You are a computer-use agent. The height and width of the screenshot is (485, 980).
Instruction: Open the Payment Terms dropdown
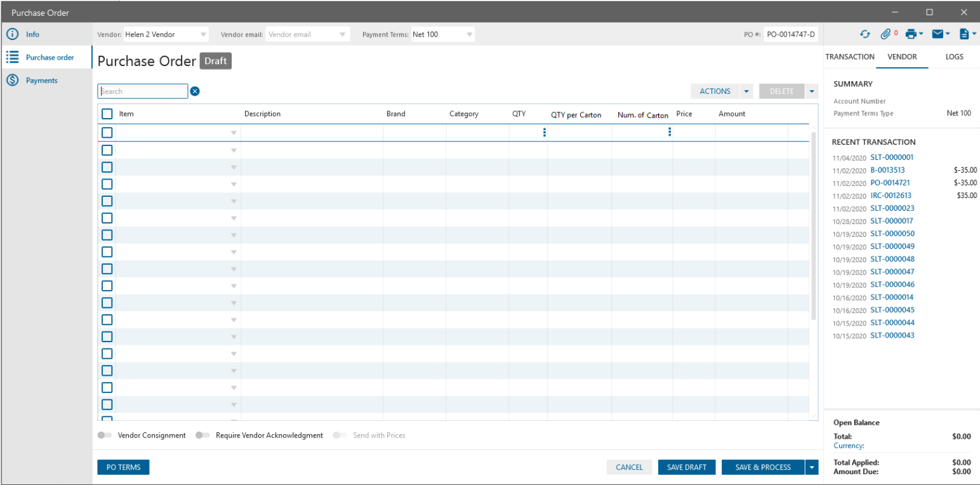click(x=470, y=34)
